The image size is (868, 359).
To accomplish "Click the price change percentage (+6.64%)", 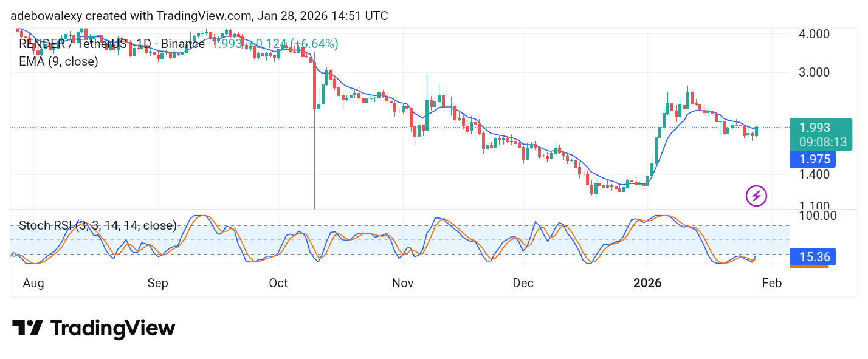I will pos(314,44).
